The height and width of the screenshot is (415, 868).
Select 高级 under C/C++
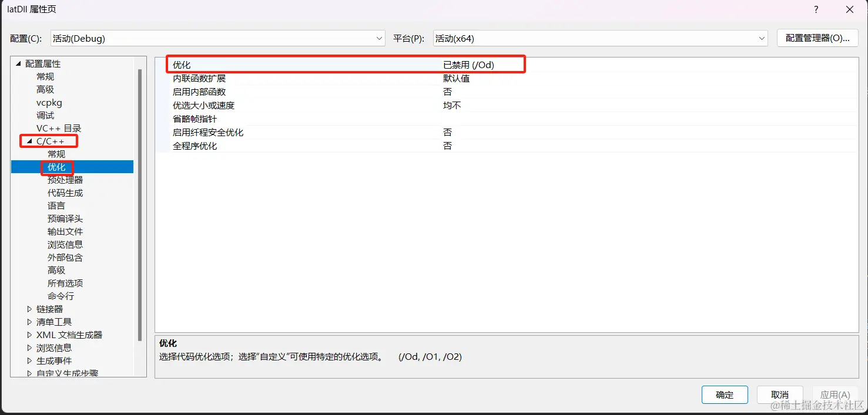tap(56, 271)
